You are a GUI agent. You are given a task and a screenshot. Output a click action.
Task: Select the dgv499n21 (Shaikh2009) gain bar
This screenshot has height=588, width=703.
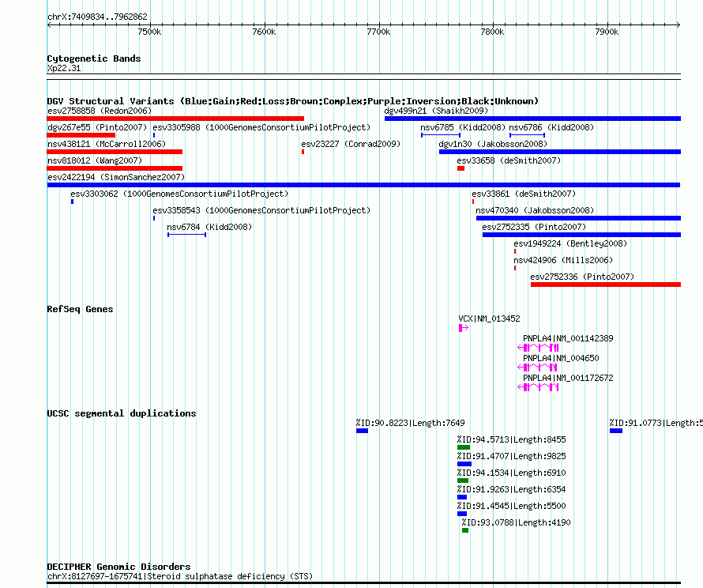pos(532,119)
